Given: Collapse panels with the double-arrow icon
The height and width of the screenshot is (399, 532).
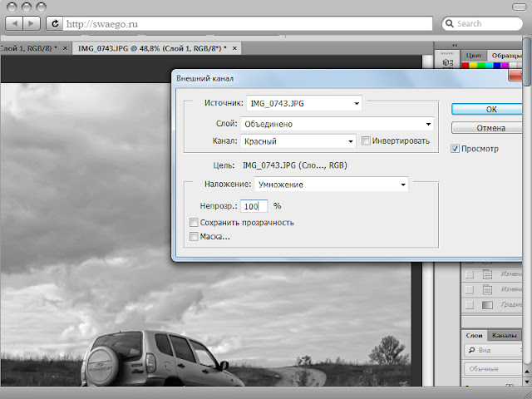Looking at the screenshot, I should (x=455, y=46).
